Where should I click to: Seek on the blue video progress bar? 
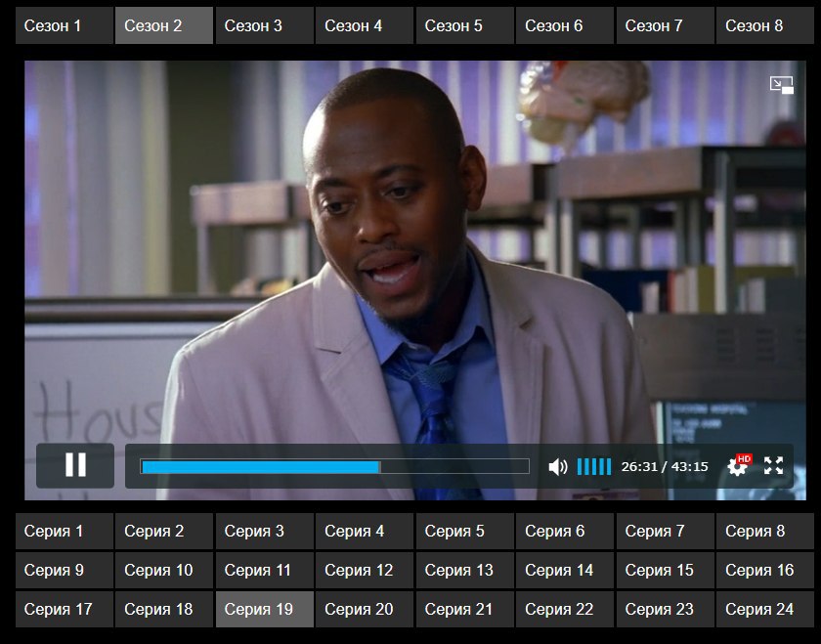[x=334, y=466]
